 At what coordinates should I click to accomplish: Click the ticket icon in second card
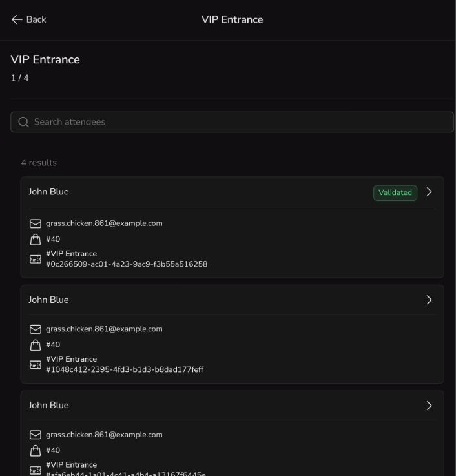(x=36, y=365)
